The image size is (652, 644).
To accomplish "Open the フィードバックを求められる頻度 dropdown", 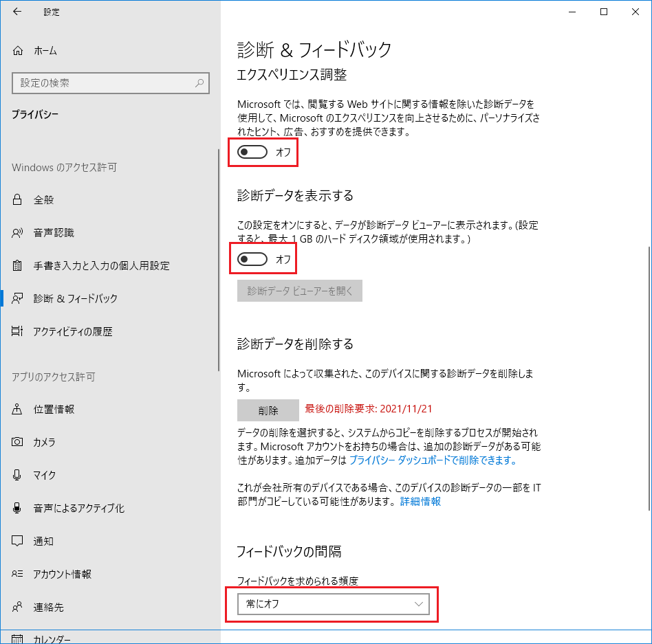I will coord(333,604).
